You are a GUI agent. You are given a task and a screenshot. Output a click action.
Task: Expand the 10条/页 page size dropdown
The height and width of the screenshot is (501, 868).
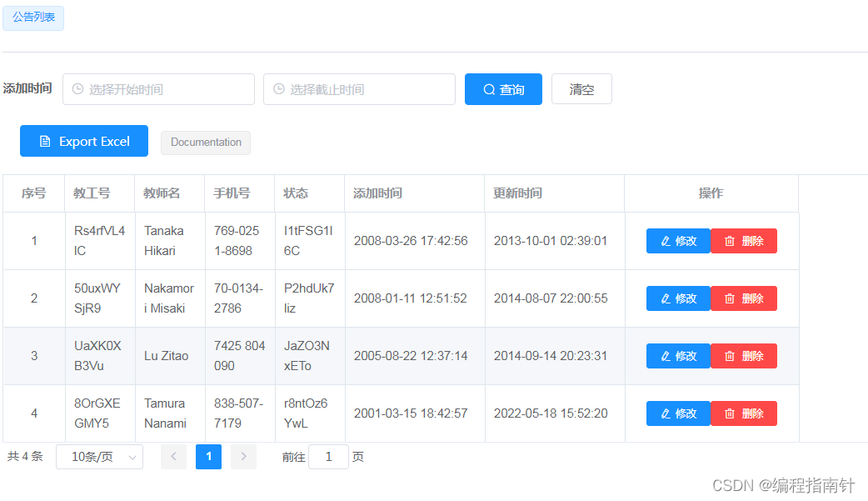tap(100, 457)
